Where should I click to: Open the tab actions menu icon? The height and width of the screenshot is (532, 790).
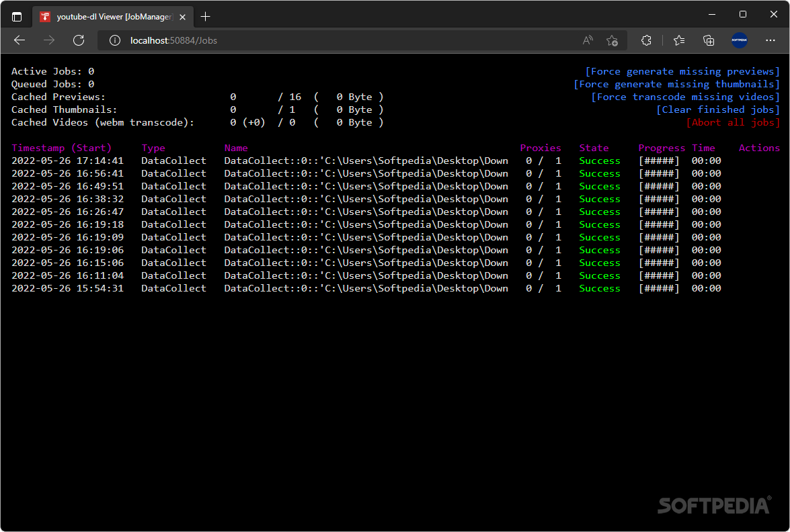(x=17, y=17)
